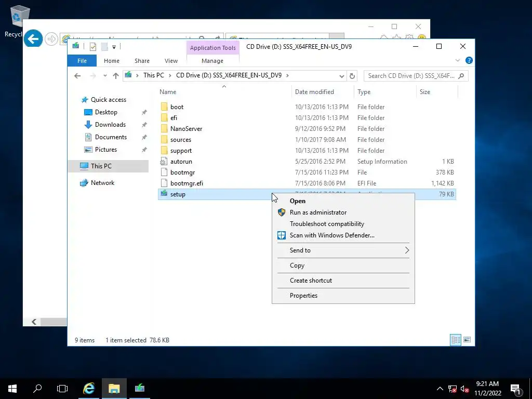Choose Troubleshoot compatibility
This screenshot has height=399, width=532.
pos(343,224)
